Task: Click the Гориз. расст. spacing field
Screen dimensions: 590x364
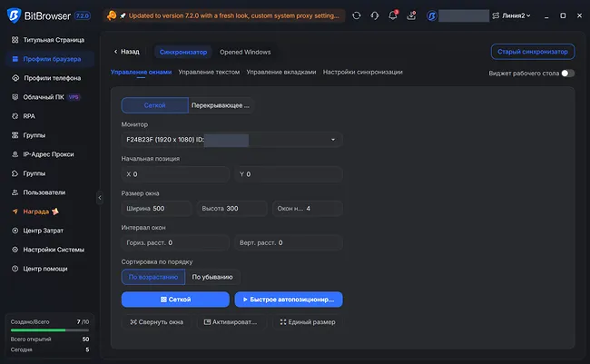Action: pos(175,242)
